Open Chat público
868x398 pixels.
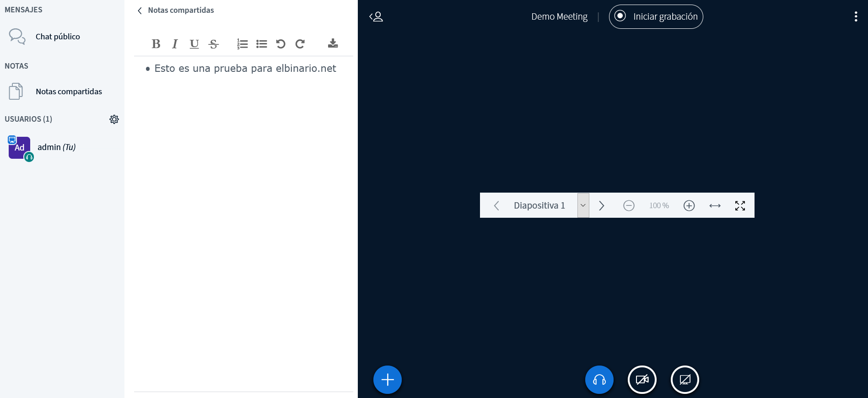pos(58,37)
